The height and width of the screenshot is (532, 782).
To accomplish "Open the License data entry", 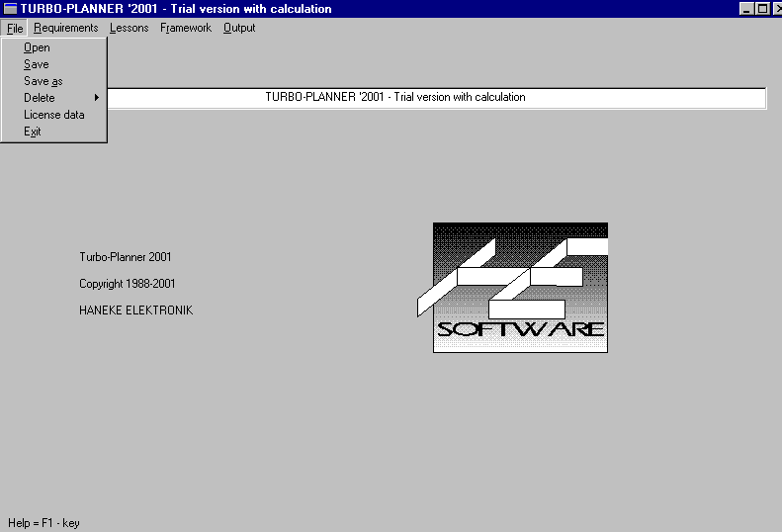I will click(53, 115).
